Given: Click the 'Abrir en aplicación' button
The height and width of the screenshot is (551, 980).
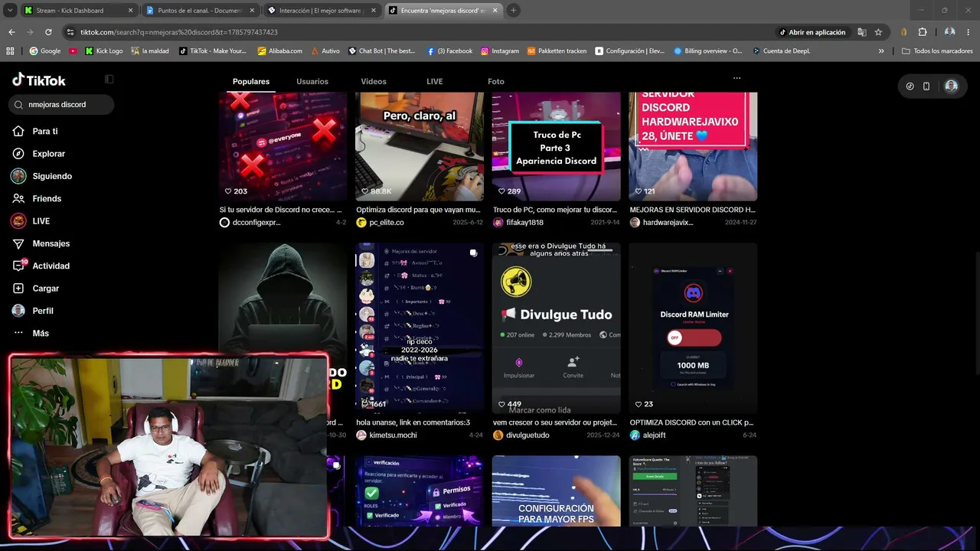Looking at the screenshot, I should 812,32.
